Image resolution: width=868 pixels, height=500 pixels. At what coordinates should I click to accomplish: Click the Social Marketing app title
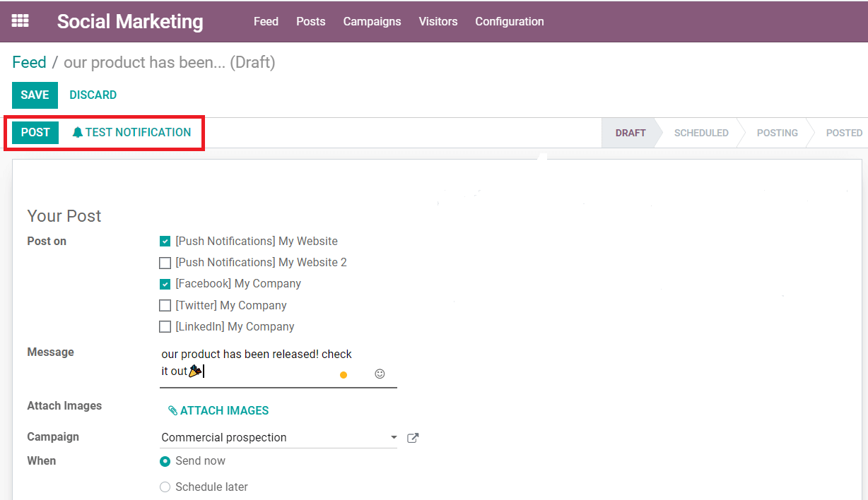130,22
